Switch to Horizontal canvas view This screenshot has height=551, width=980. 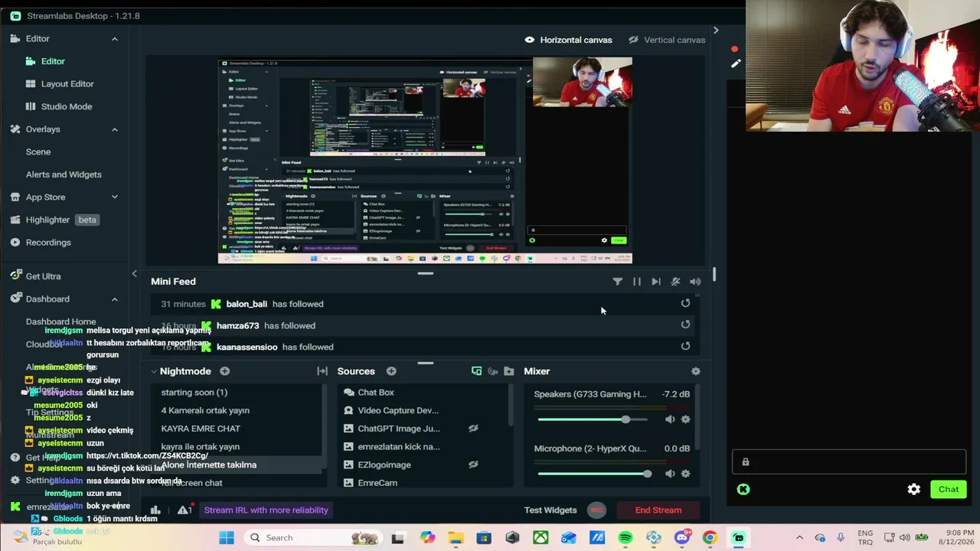tap(568, 40)
